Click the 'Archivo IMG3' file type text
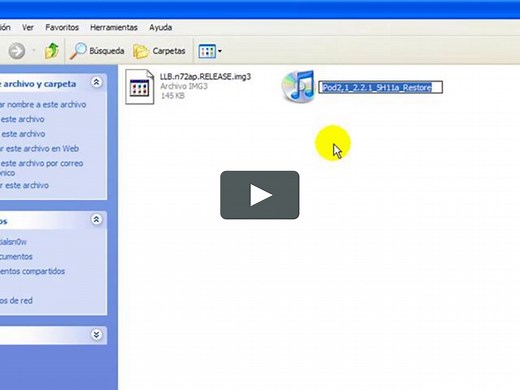This screenshot has width=520, height=390. 184,86
